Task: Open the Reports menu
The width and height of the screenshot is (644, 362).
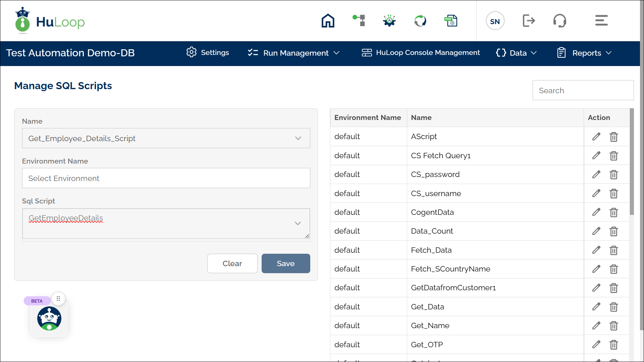Action: (584, 53)
